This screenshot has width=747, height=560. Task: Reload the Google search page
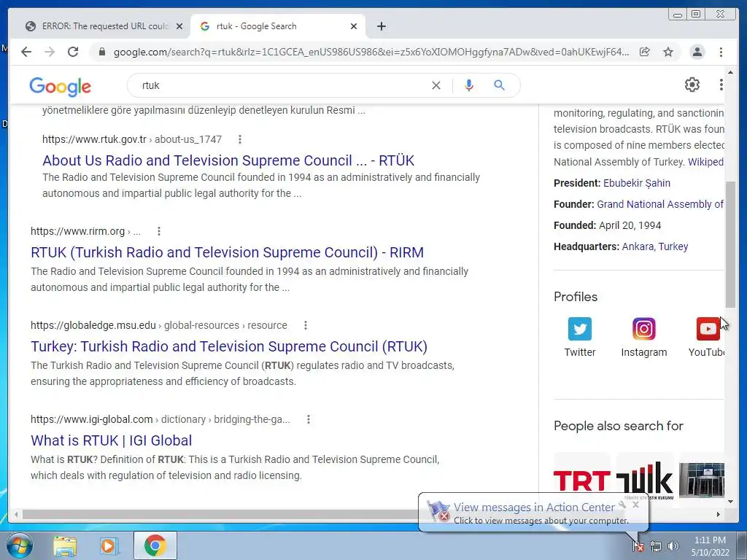[x=73, y=52]
